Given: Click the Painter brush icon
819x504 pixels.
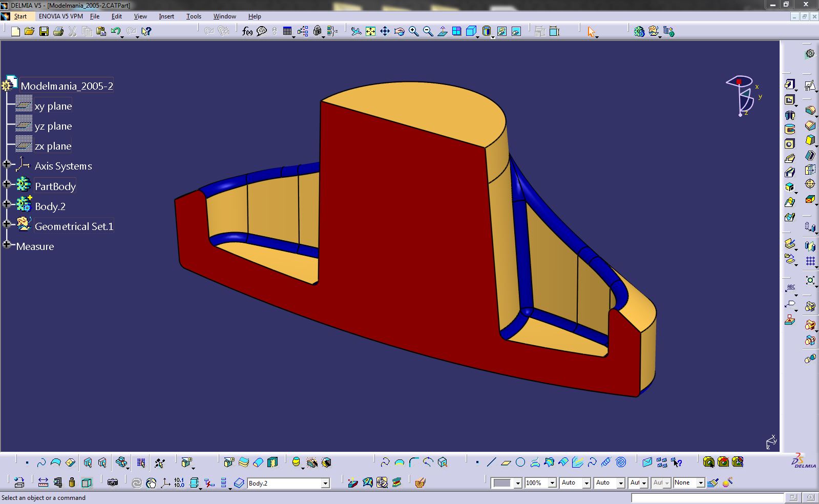Looking at the screenshot, I should 712,482.
